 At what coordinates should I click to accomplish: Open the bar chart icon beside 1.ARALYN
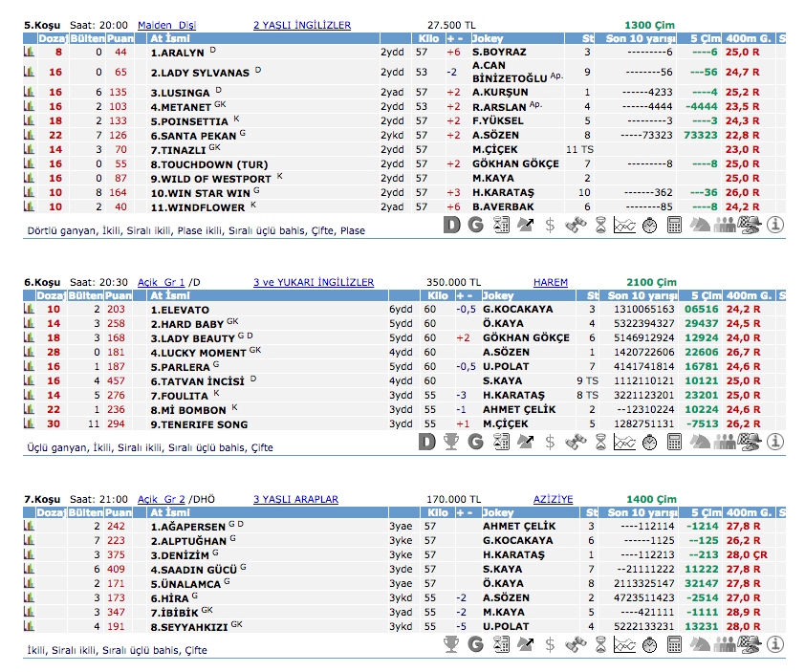(29, 52)
